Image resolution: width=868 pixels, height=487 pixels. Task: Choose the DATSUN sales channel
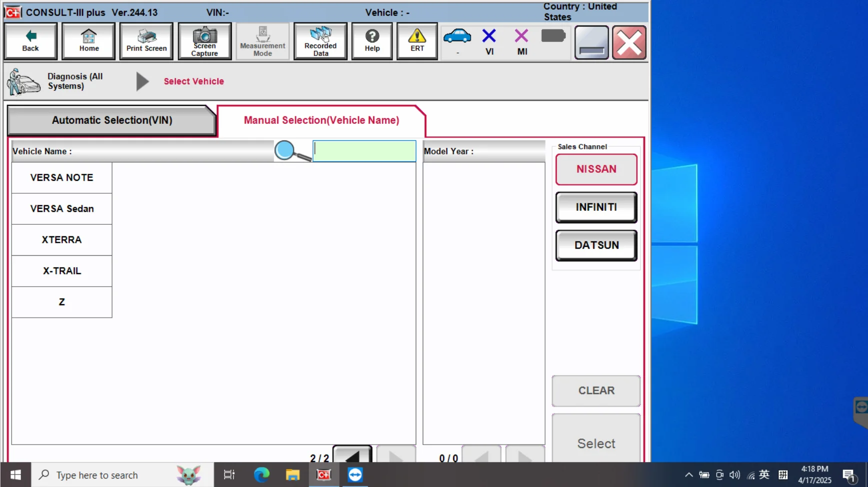pyautogui.click(x=596, y=245)
